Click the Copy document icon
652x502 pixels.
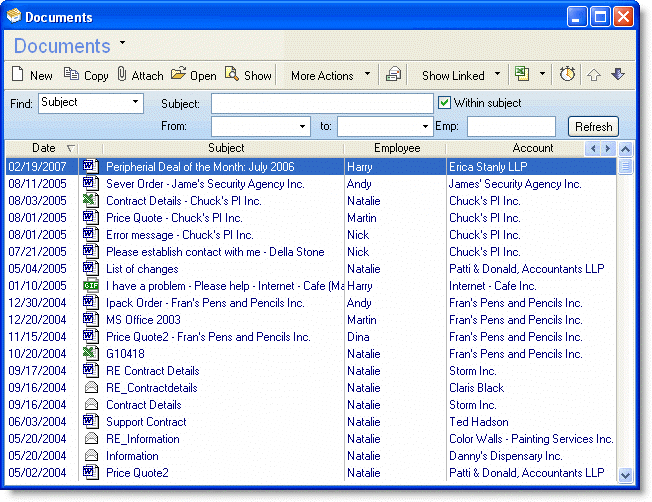[x=71, y=75]
